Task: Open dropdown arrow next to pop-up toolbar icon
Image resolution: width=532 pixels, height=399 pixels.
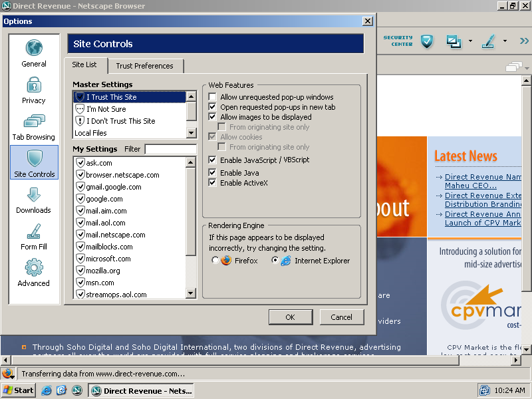Action: click(x=470, y=41)
